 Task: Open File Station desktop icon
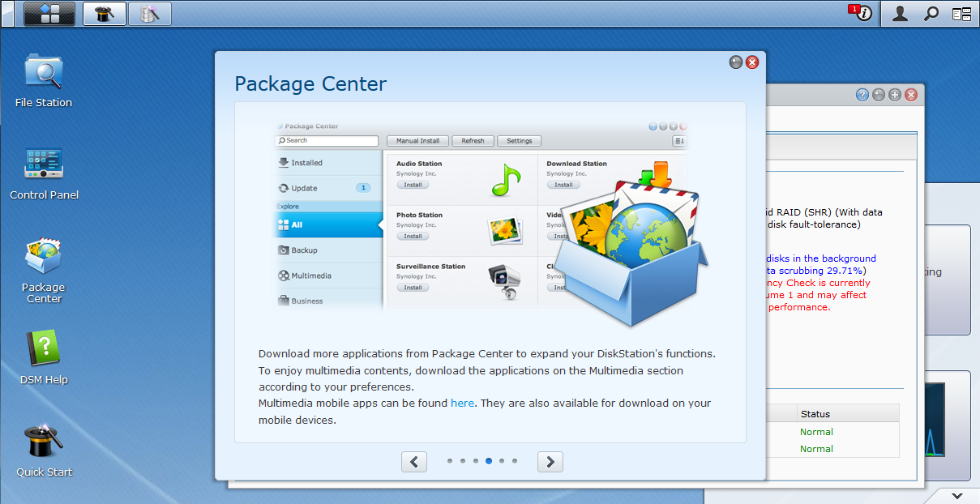pyautogui.click(x=44, y=80)
